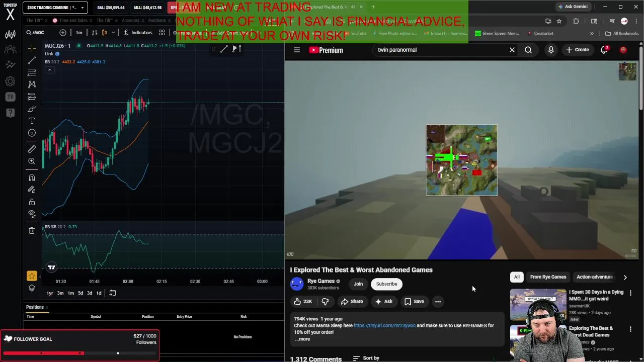This screenshot has height=362, width=644.
Task: Expand the chart style dropdown arrow
Action: click(113, 33)
